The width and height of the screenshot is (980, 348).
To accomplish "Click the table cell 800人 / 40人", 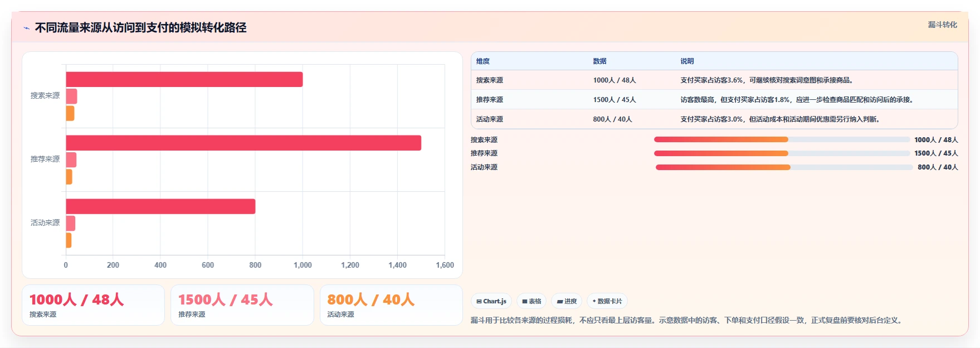I will point(612,119).
